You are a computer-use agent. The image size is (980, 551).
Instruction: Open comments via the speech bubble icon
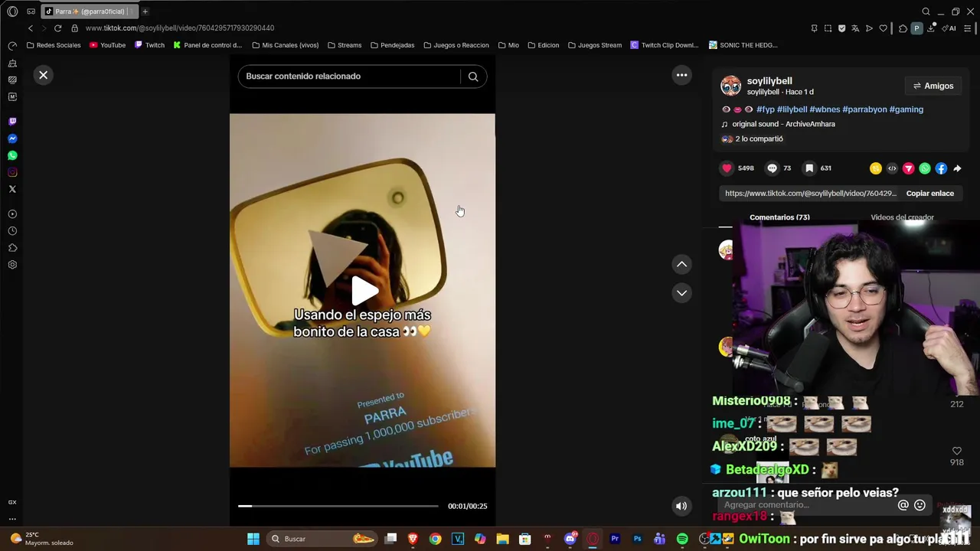point(772,168)
